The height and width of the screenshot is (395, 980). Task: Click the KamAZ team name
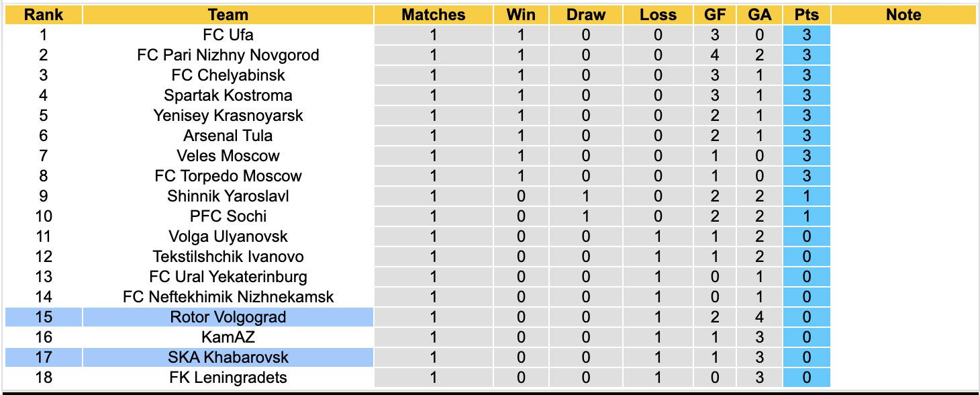click(x=228, y=337)
